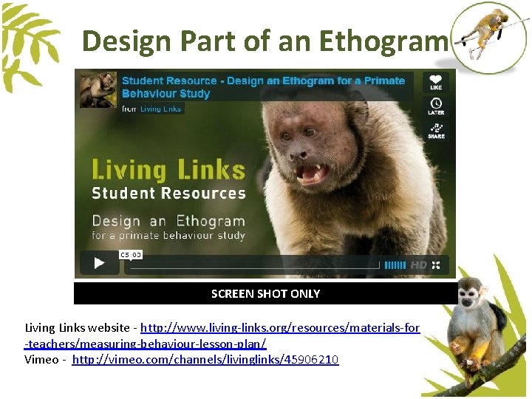This screenshot has height=399, width=532.
Task: Click the uploader monkey avatar thumbnail
Action: pyautogui.click(x=98, y=90)
